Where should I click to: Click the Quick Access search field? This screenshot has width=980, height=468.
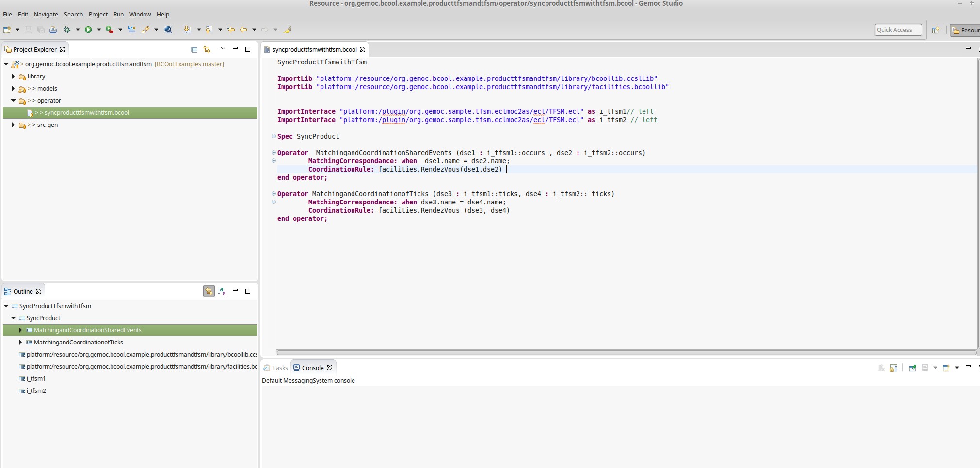898,30
